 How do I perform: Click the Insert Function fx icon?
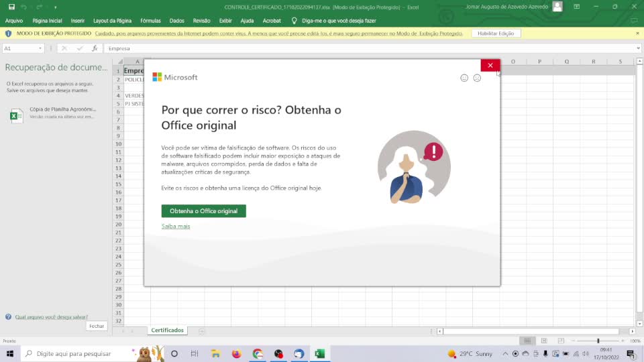point(95,48)
